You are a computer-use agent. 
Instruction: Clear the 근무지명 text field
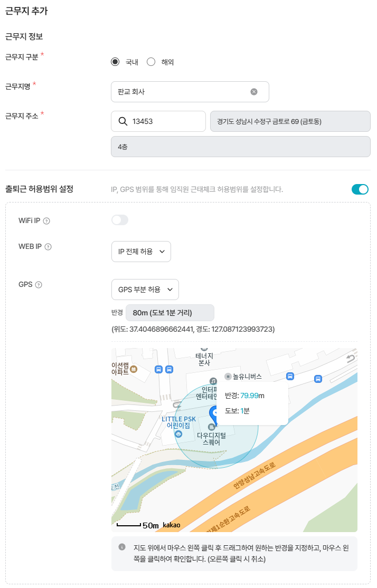(x=254, y=92)
